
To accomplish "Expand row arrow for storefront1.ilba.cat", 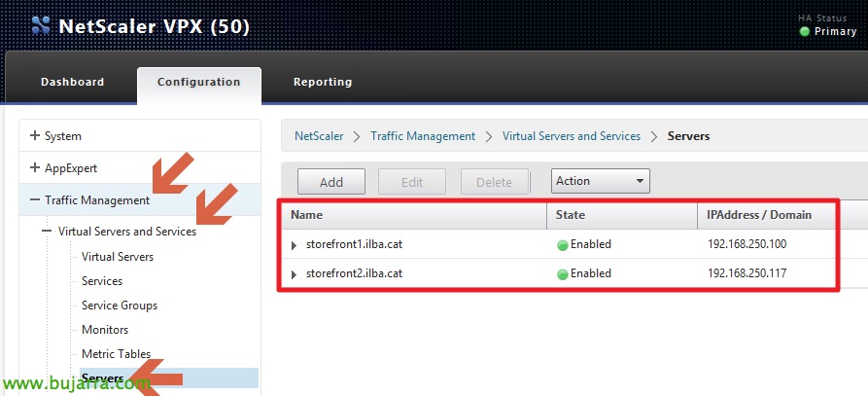I will click(294, 245).
